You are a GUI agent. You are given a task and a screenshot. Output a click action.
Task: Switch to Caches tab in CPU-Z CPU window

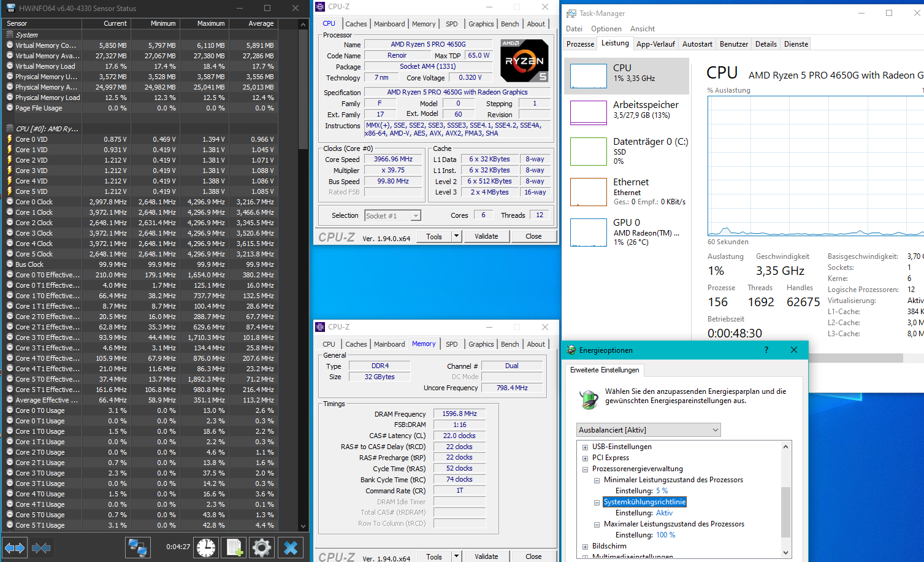[x=356, y=24]
